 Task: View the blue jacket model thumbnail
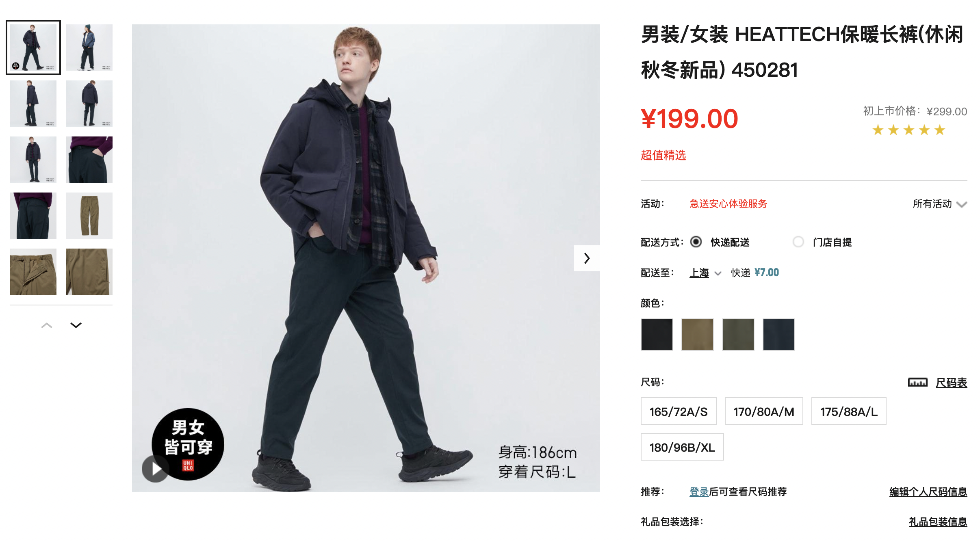pyautogui.click(x=89, y=47)
